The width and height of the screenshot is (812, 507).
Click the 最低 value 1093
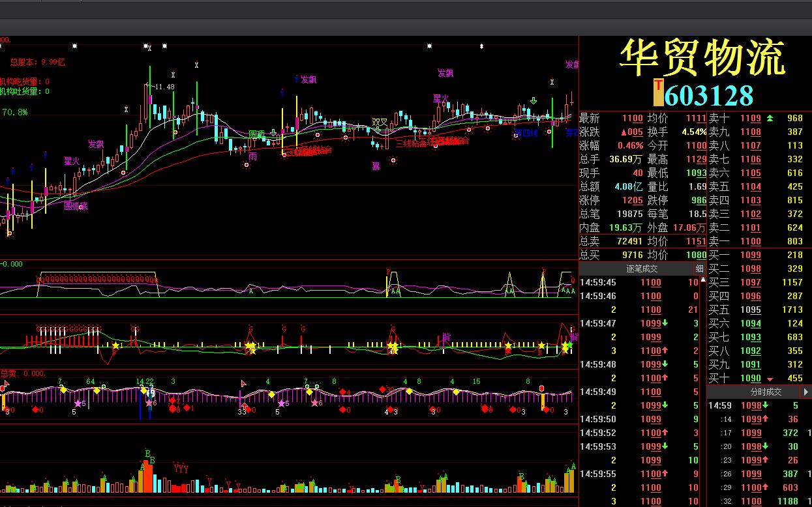click(696, 173)
